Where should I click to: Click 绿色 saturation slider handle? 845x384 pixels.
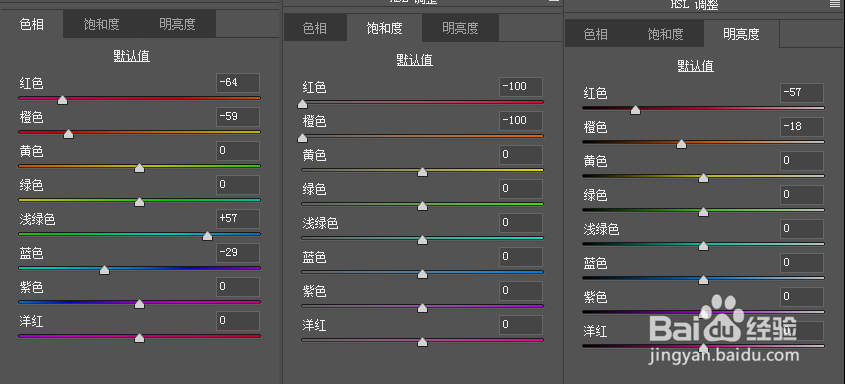point(422,206)
